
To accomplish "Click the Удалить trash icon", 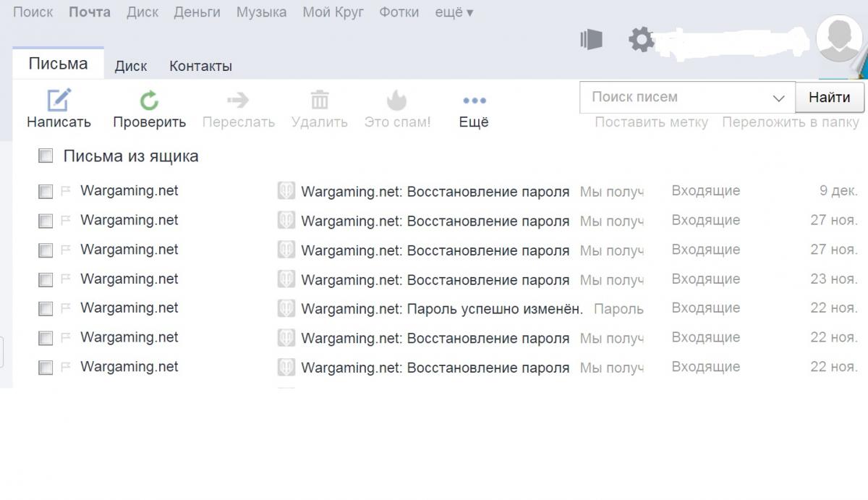I will pyautogui.click(x=320, y=99).
